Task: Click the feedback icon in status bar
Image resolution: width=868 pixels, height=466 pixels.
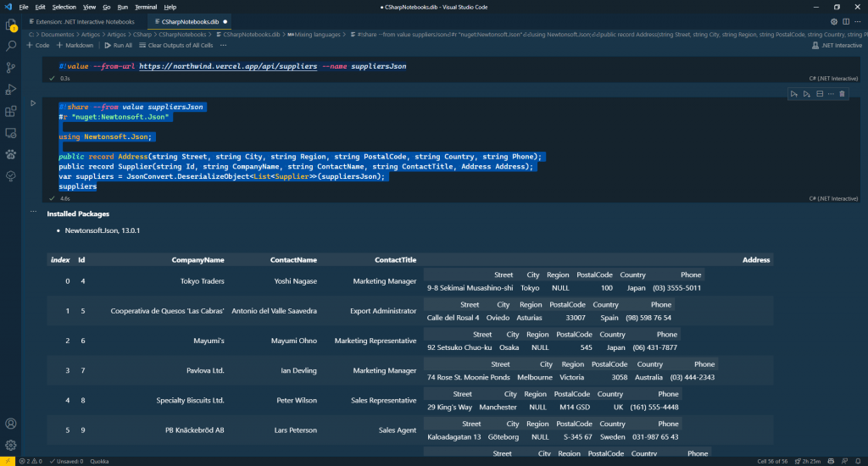Action: [x=845, y=461]
